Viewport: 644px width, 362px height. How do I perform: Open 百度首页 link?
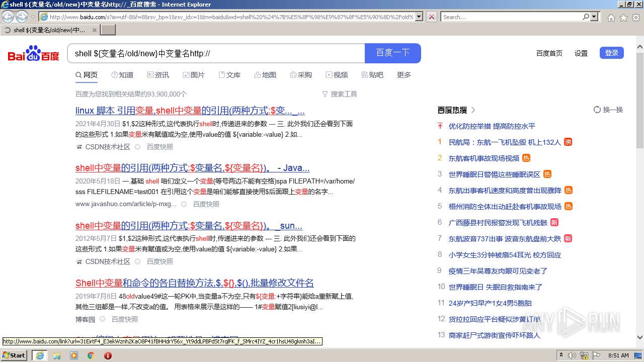[549, 53]
